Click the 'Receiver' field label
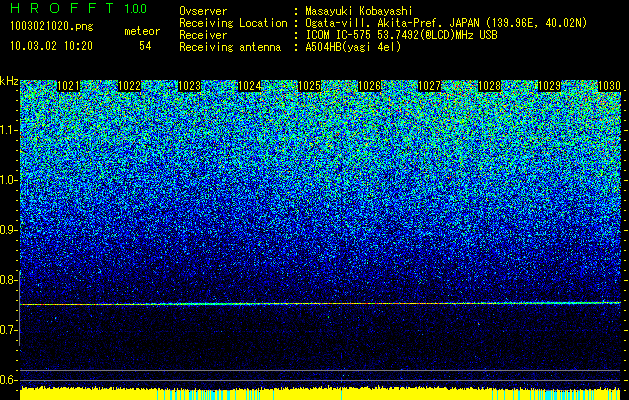The image size is (629, 400). (203, 35)
